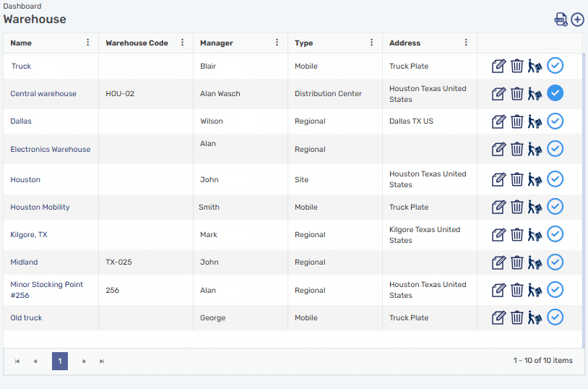Open the Central warehouse name link

coord(43,94)
